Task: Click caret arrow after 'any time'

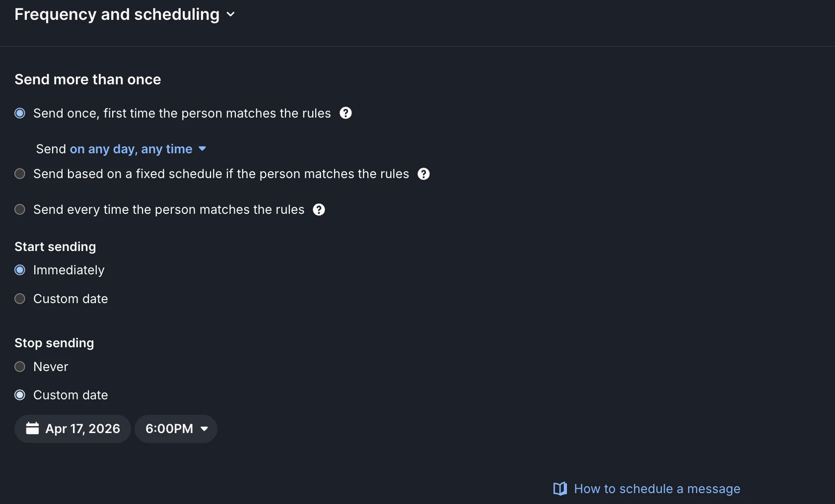Action: click(x=202, y=149)
